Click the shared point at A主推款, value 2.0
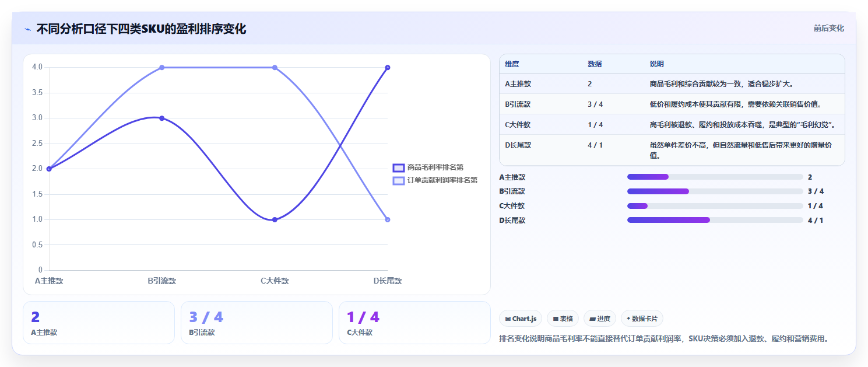The image size is (868, 367). click(x=49, y=169)
